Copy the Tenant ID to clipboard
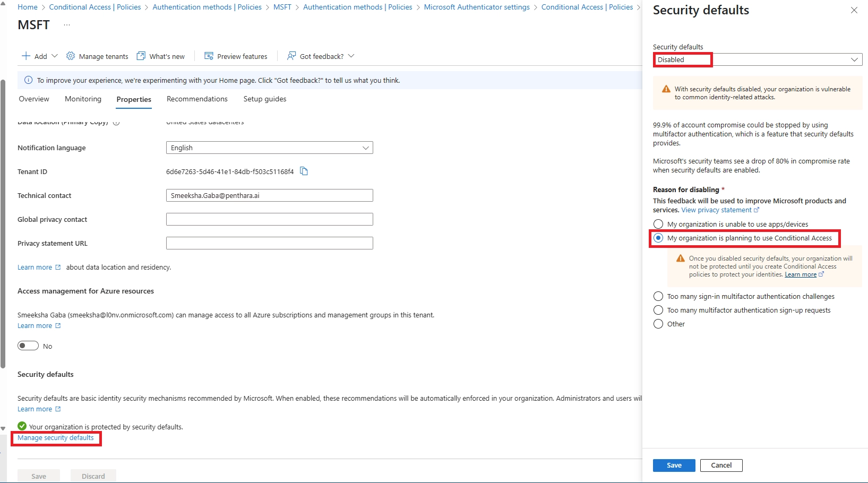The height and width of the screenshot is (483, 868). [x=304, y=171]
